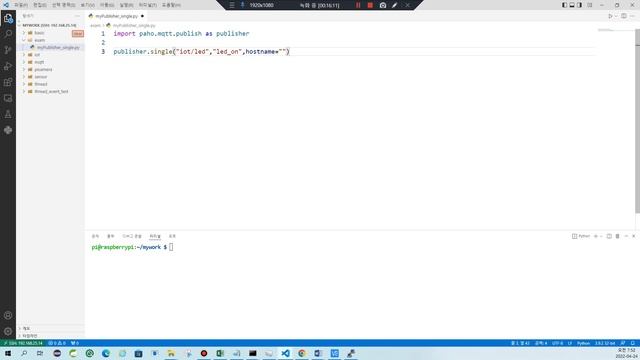Open the Accounts menu in activity bar
Screen dimensions: 640x360
(x=8, y=315)
